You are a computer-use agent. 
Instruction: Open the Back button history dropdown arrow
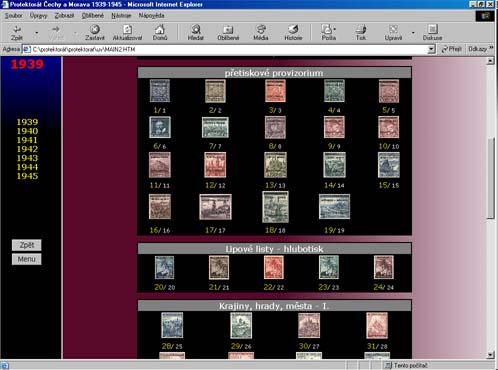pyautogui.click(x=37, y=33)
